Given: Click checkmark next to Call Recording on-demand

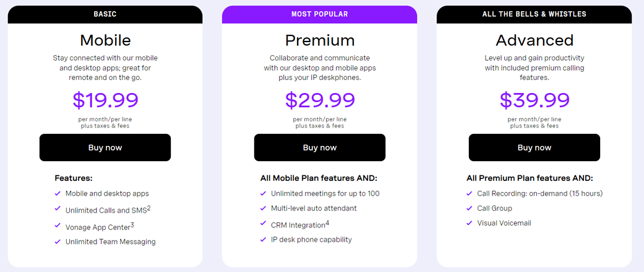Looking at the screenshot, I should [469, 193].
